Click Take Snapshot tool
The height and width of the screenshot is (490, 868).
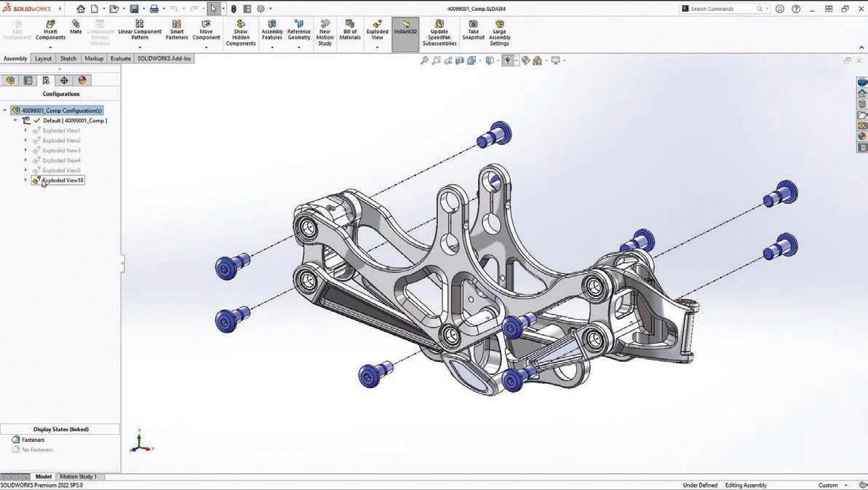pos(474,30)
